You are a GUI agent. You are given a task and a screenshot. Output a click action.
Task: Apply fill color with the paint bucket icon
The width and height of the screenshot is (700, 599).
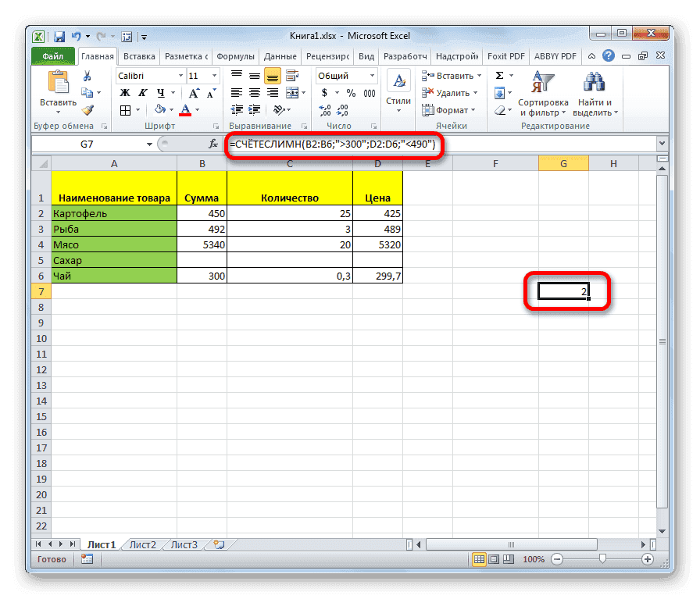(x=159, y=109)
